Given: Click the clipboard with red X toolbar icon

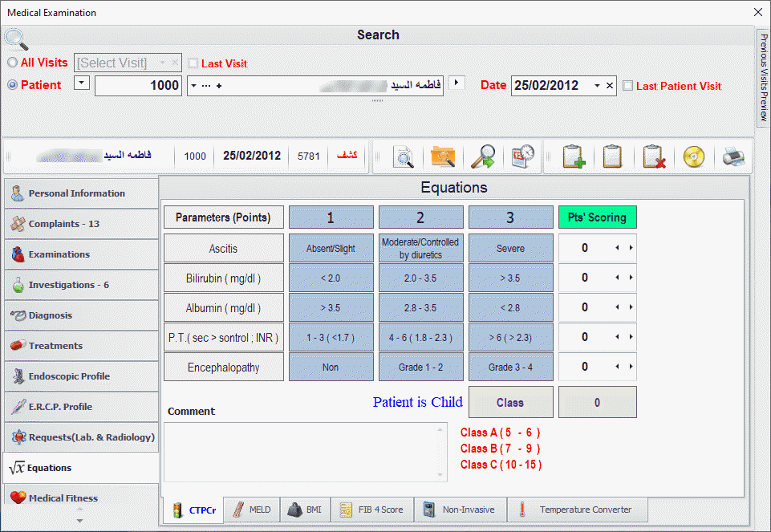Looking at the screenshot, I should (x=651, y=156).
